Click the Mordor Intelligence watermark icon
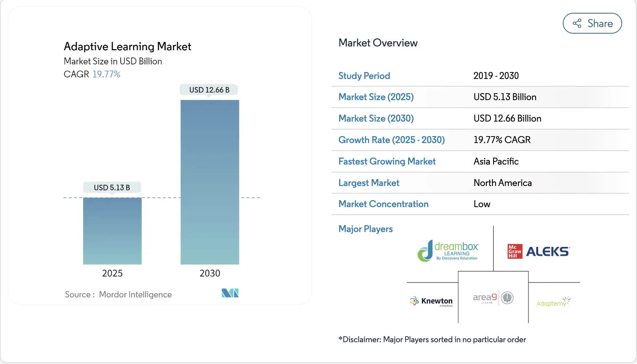637x364 pixels. (230, 293)
